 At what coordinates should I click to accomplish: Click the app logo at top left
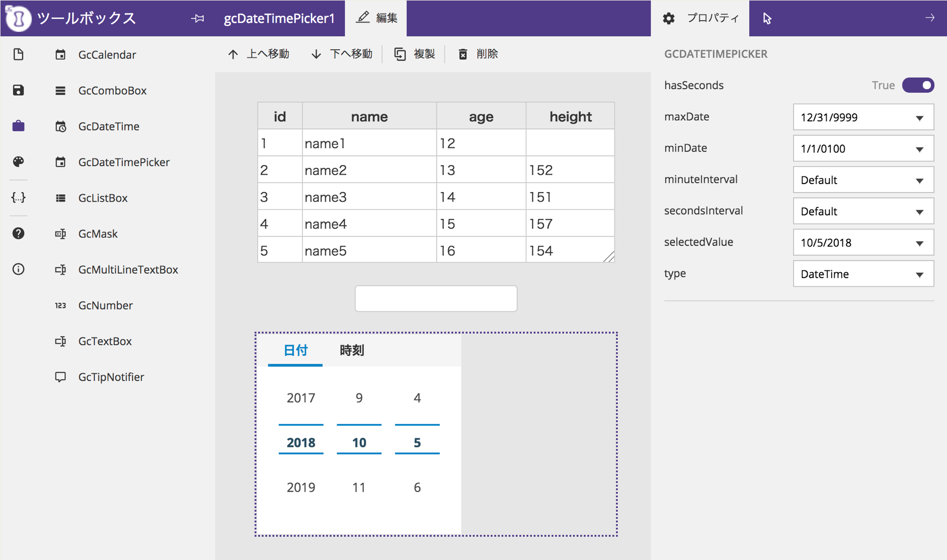point(19,19)
